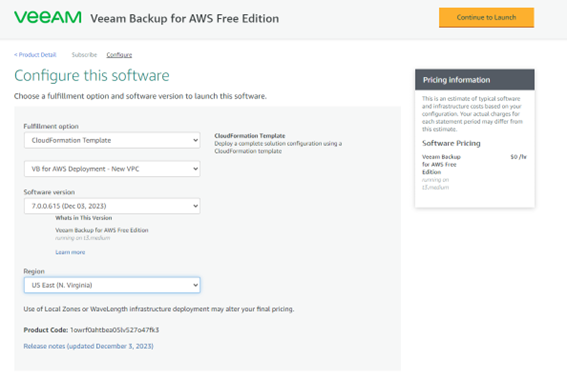Viewport: 567px width, 379px height.
Task: Click Whats in This Version heading
Action: pyautogui.click(x=84, y=218)
